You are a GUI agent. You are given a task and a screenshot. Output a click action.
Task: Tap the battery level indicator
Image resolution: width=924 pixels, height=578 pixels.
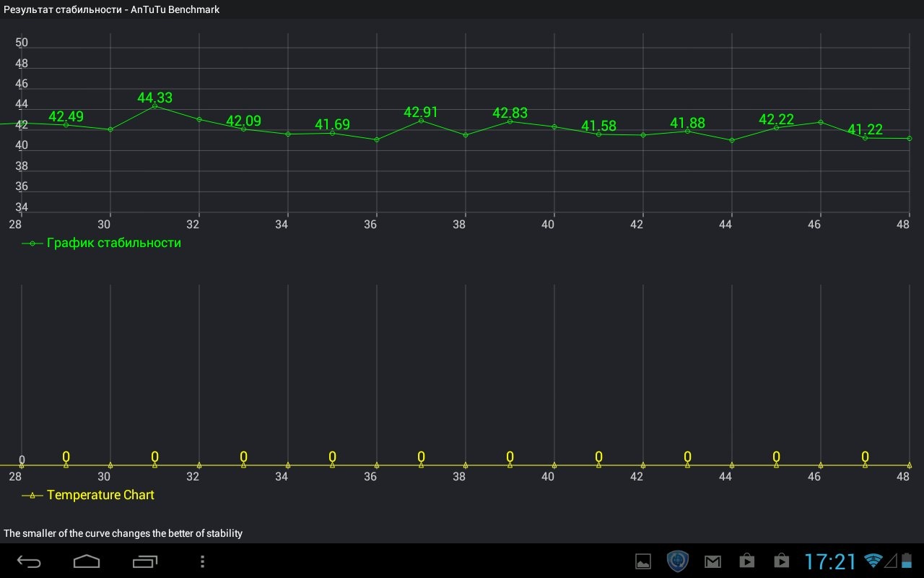(x=906, y=561)
